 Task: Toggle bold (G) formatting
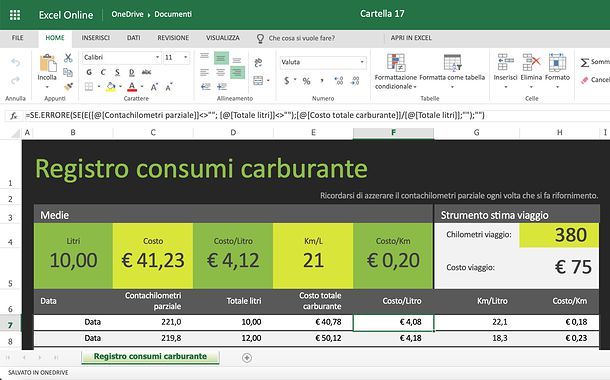pyautogui.click(x=89, y=72)
